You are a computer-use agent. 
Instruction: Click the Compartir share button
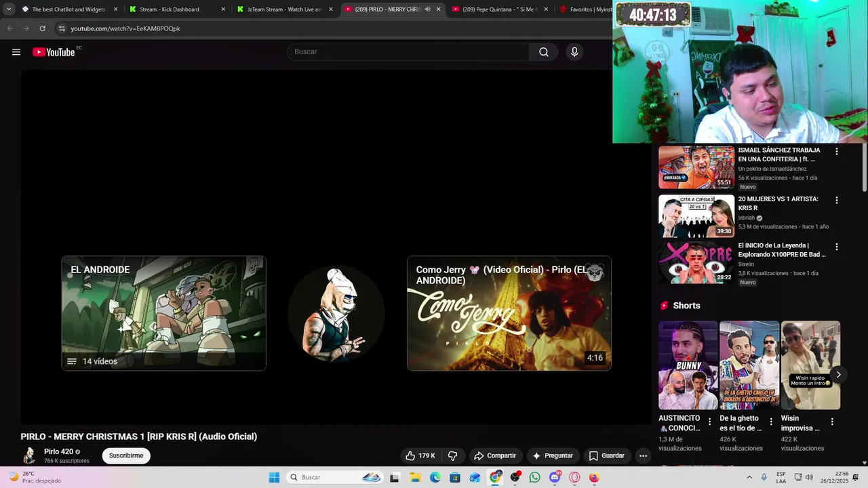[x=495, y=455]
